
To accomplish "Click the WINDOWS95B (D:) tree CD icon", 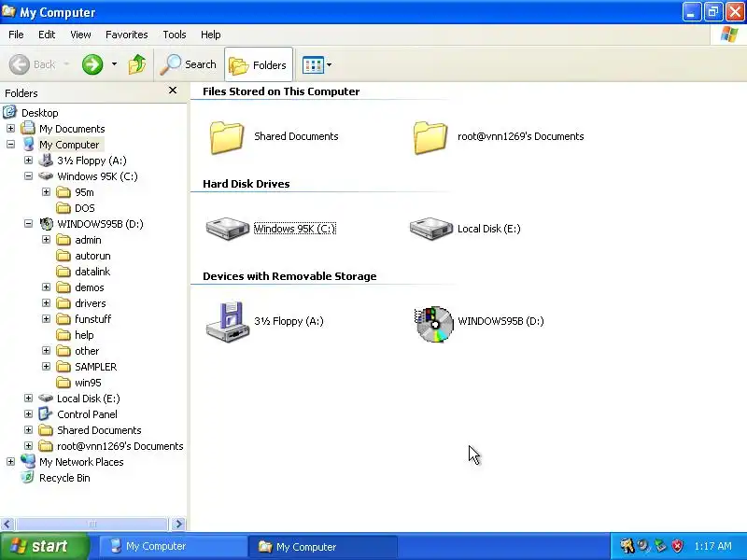I will coord(46,223).
